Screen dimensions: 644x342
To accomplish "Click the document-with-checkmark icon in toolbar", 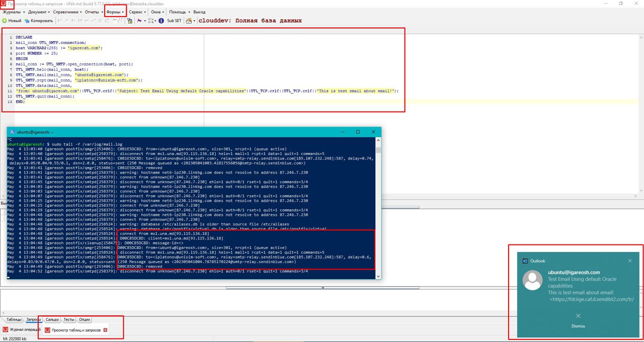I will coord(130,21).
